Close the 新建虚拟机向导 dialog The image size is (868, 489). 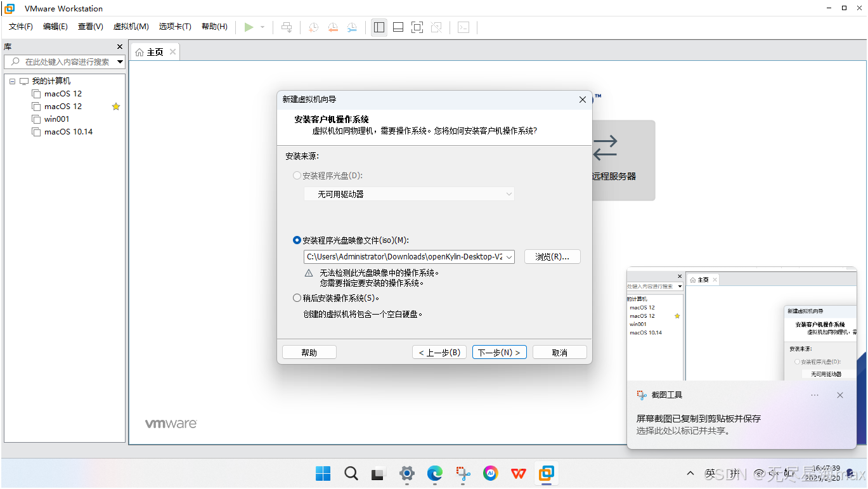coord(583,100)
